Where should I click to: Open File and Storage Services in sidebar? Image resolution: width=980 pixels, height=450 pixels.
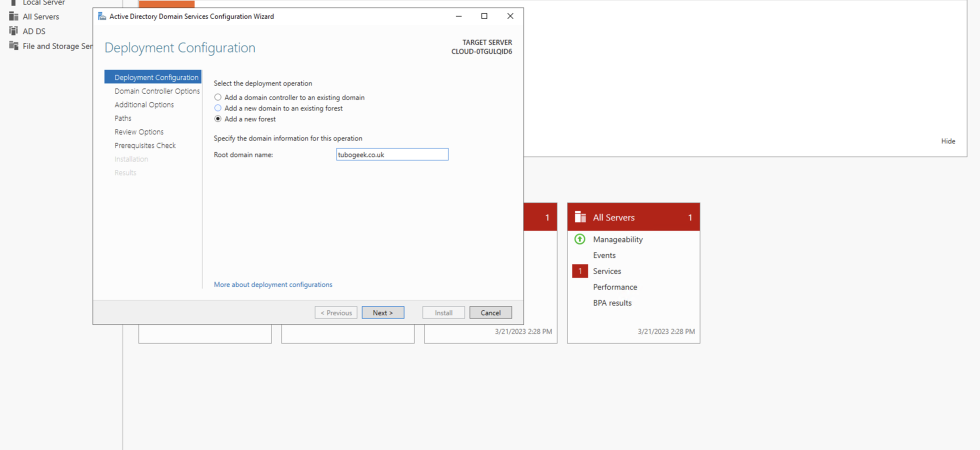[58, 46]
